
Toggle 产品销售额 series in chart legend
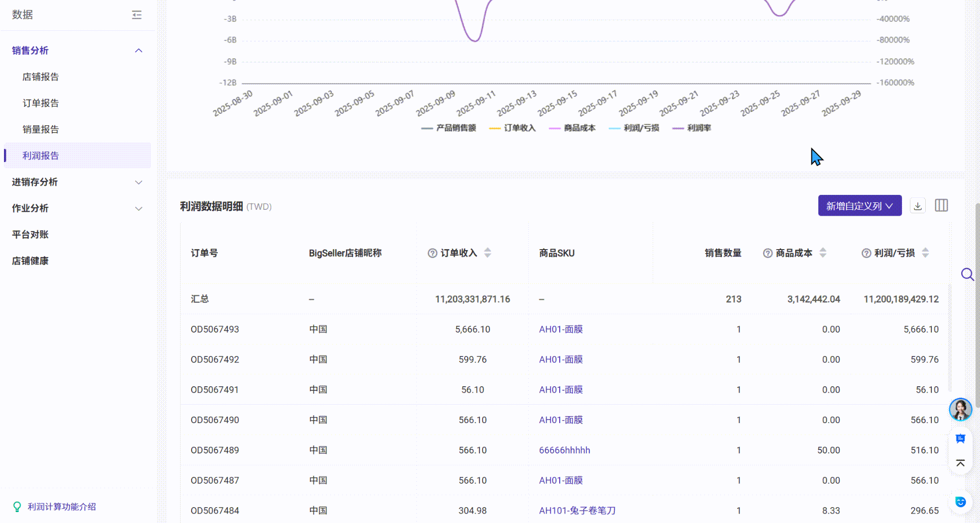pyautogui.click(x=449, y=128)
